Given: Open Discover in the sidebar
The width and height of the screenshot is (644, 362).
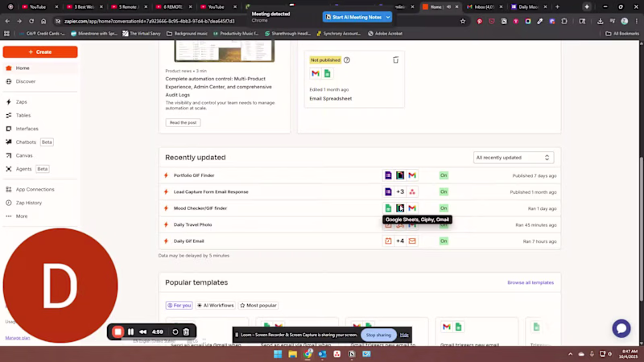Looking at the screenshot, I should point(39,81).
